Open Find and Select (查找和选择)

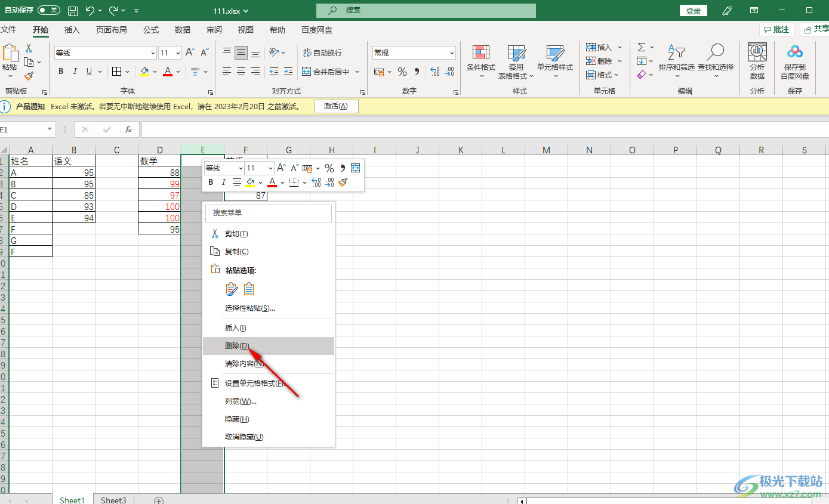point(715,62)
